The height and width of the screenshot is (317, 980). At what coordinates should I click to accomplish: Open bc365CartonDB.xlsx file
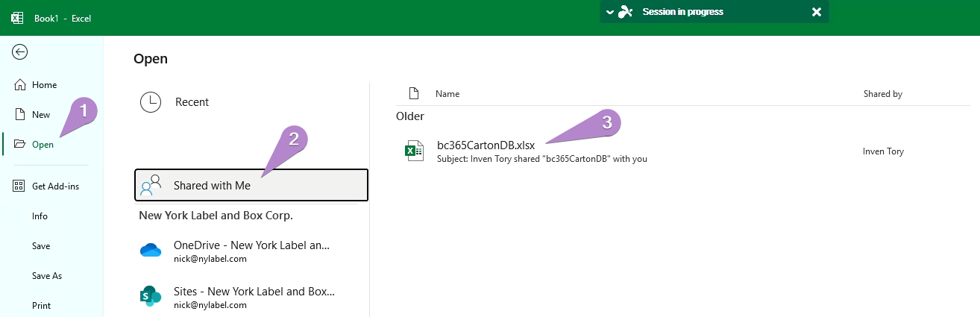click(486, 145)
